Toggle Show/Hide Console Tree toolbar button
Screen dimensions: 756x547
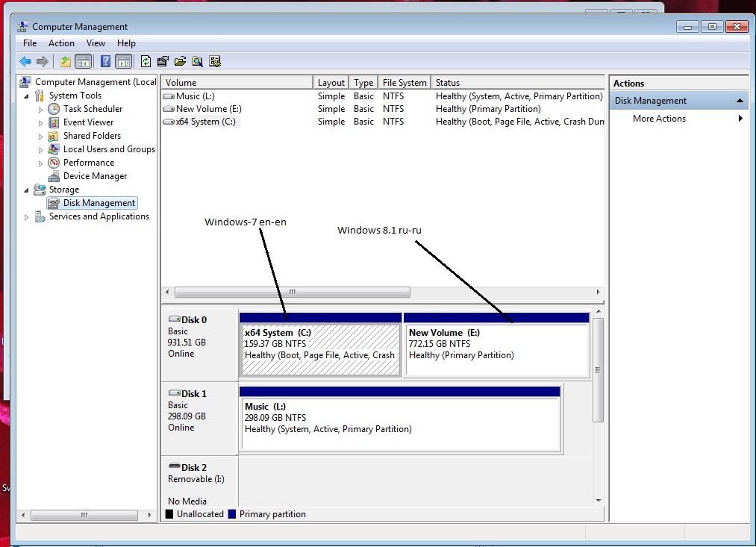coord(83,61)
